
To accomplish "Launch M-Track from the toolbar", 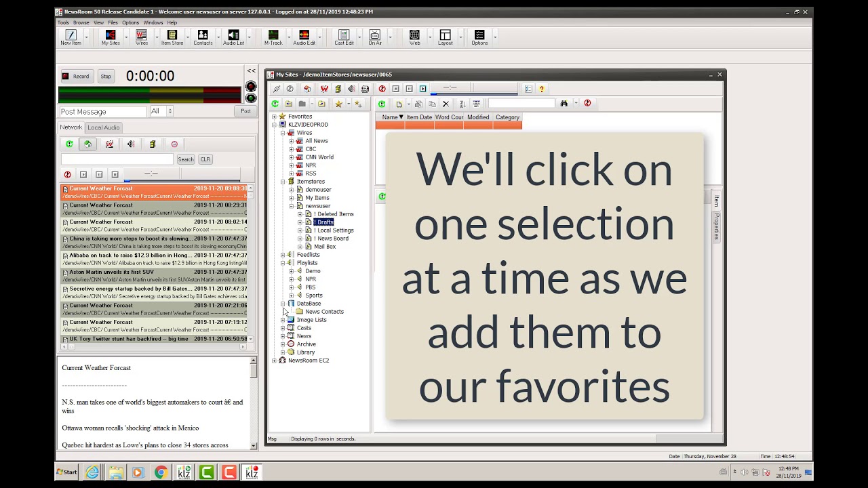I will click(273, 37).
